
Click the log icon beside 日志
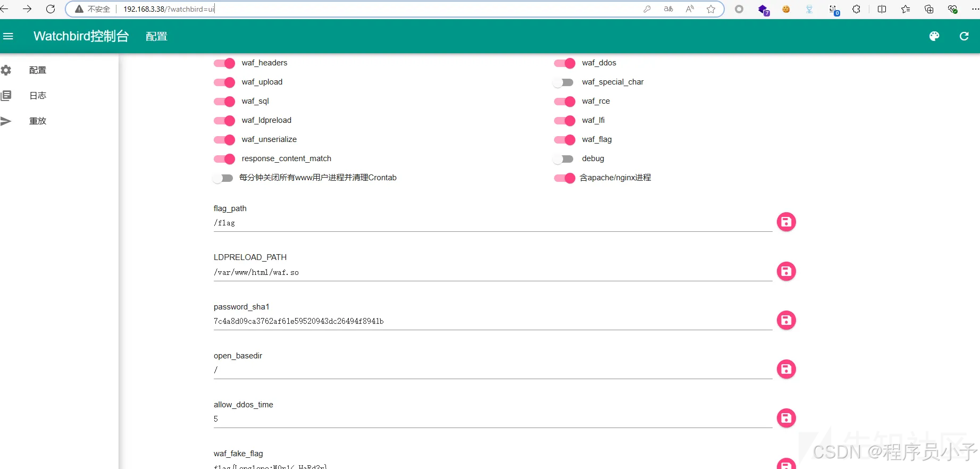pos(6,96)
